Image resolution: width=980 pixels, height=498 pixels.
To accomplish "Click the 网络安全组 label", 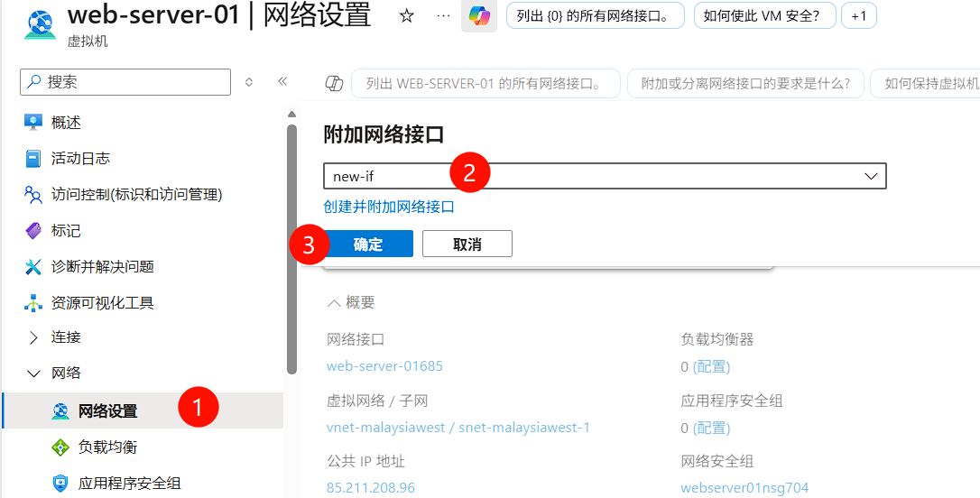I will coord(717,462).
